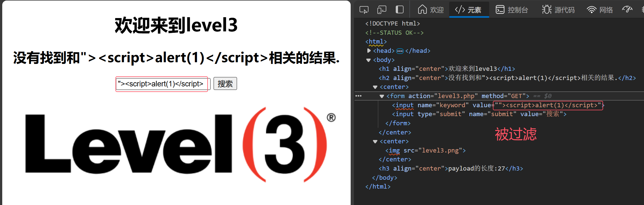Switch to the 源代码 sources tab

(x=558, y=10)
